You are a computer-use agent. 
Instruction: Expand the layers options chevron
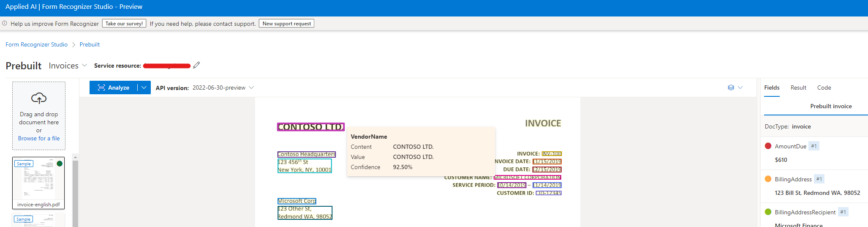click(x=740, y=88)
